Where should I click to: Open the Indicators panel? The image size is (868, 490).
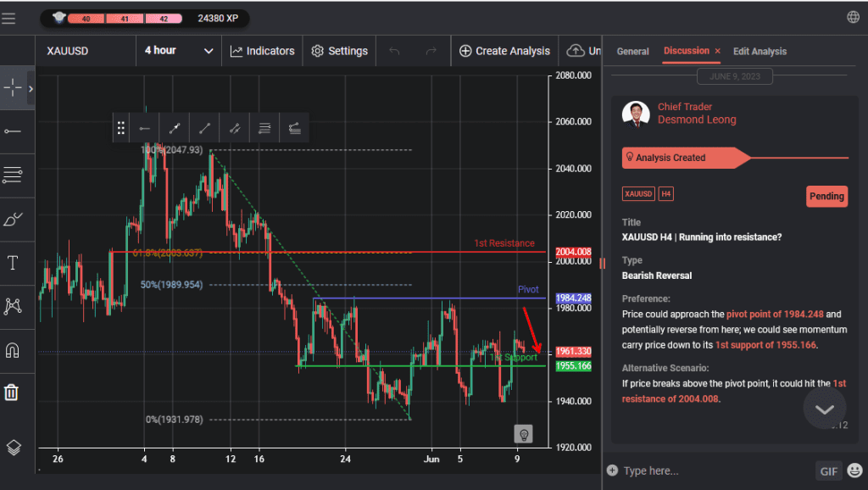click(x=262, y=51)
